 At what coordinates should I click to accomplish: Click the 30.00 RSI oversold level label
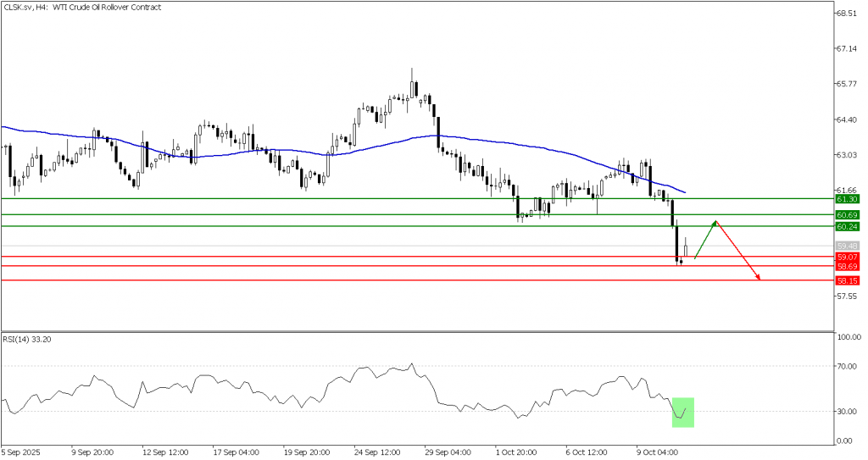pyautogui.click(x=849, y=412)
